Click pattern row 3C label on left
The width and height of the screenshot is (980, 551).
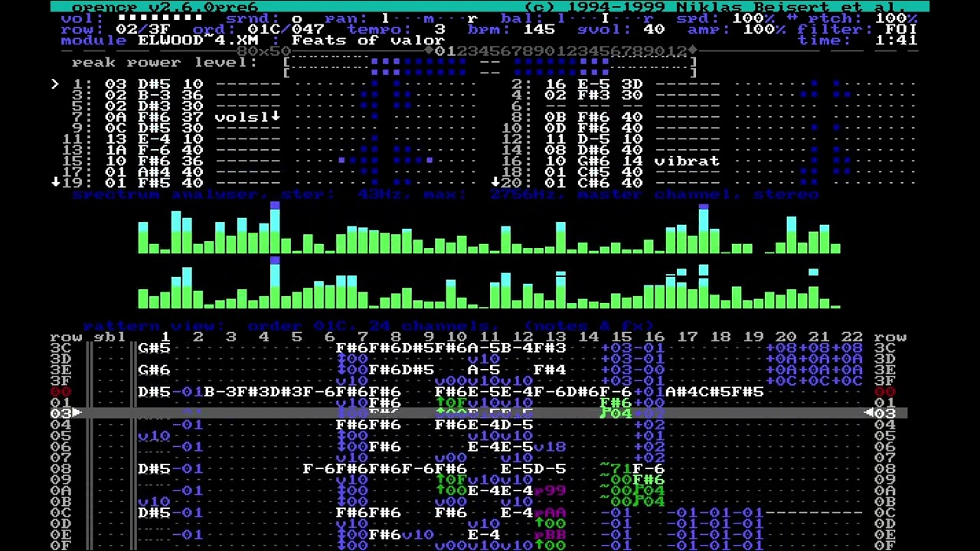[60, 348]
